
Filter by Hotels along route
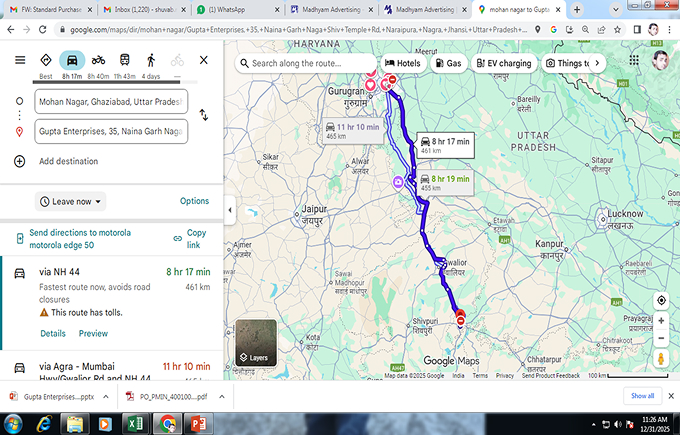403,63
